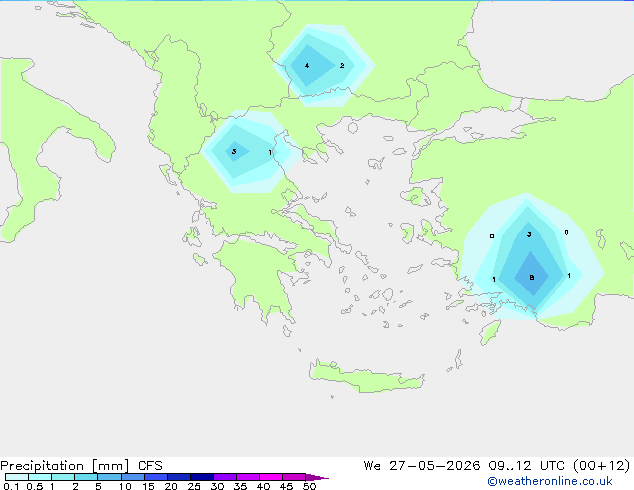This screenshot has height=490, width=634.
Task: Click the legend label "5"
Action: (x=98, y=486)
